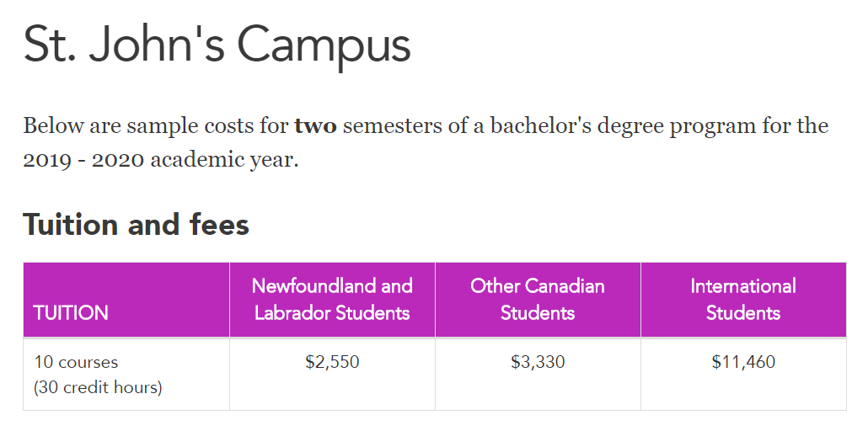The height and width of the screenshot is (431, 868).
Task: Select the Tuition and fees heading
Action: click(x=137, y=225)
